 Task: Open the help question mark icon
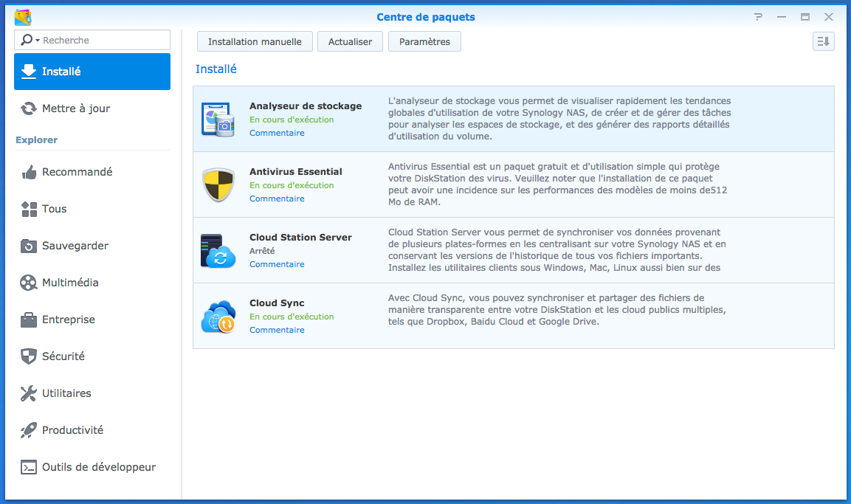click(x=758, y=17)
